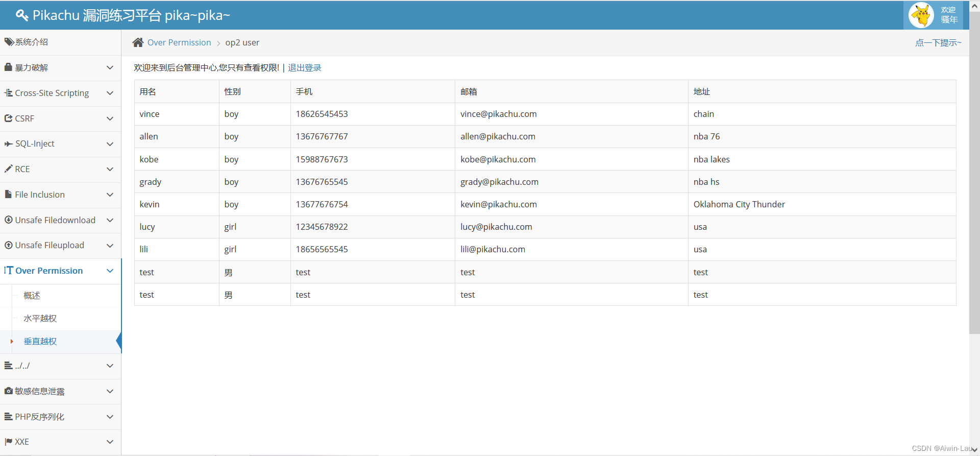This screenshot has height=456, width=980.
Task: Click the 邮箱 column header
Action: click(x=571, y=91)
